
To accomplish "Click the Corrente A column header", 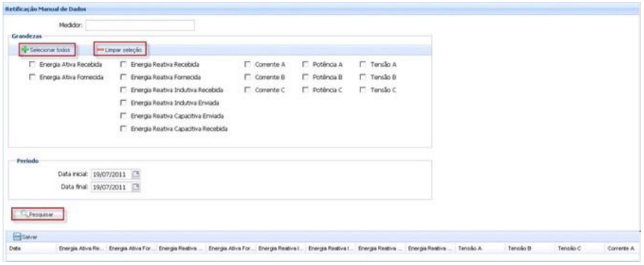I will 622,248.
